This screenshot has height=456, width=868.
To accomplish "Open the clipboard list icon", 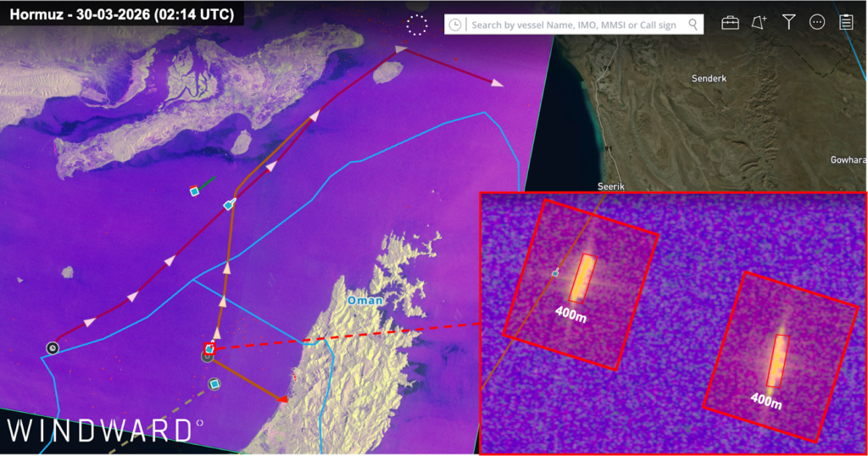I will pos(846,22).
